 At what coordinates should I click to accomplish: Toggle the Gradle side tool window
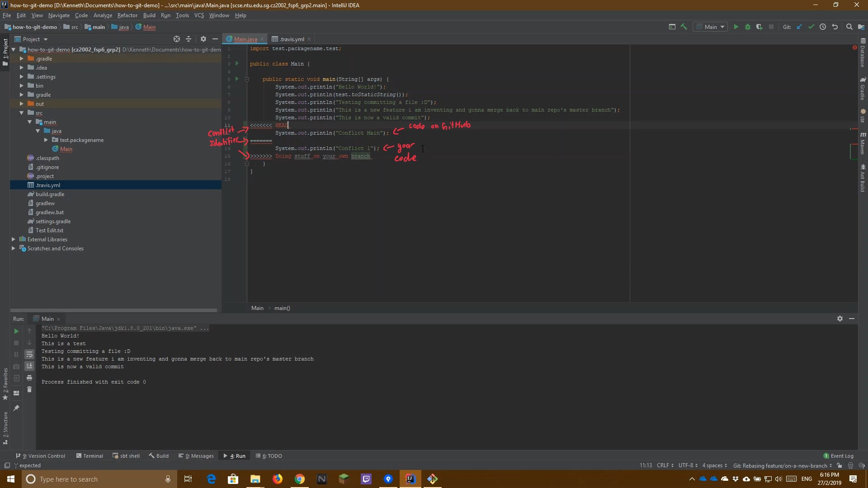[x=863, y=89]
